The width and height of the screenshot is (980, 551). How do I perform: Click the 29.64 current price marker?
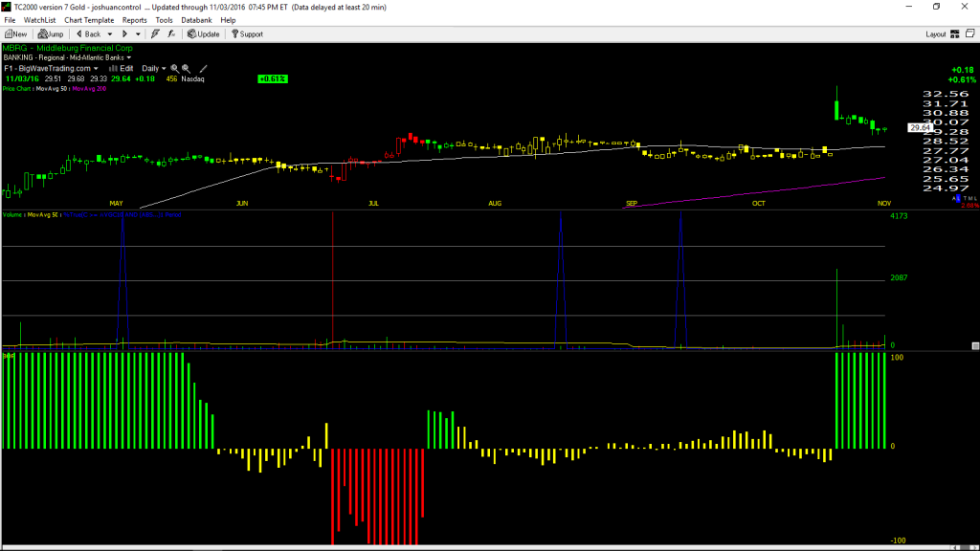click(x=919, y=127)
